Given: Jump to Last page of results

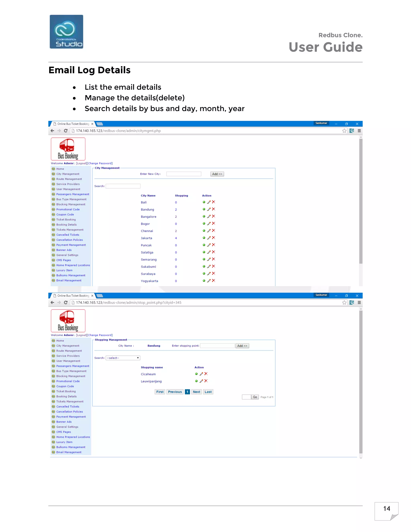Looking at the screenshot, I should 208,392.
